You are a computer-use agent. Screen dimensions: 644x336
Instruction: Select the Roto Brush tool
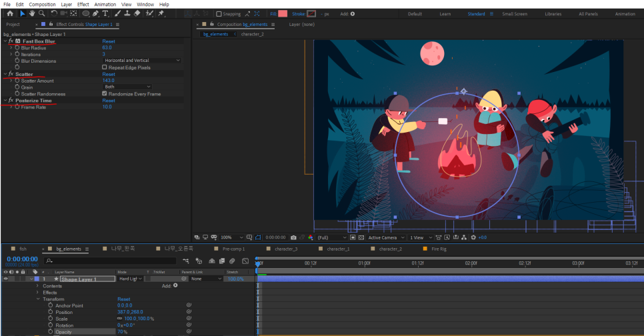point(149,13)
